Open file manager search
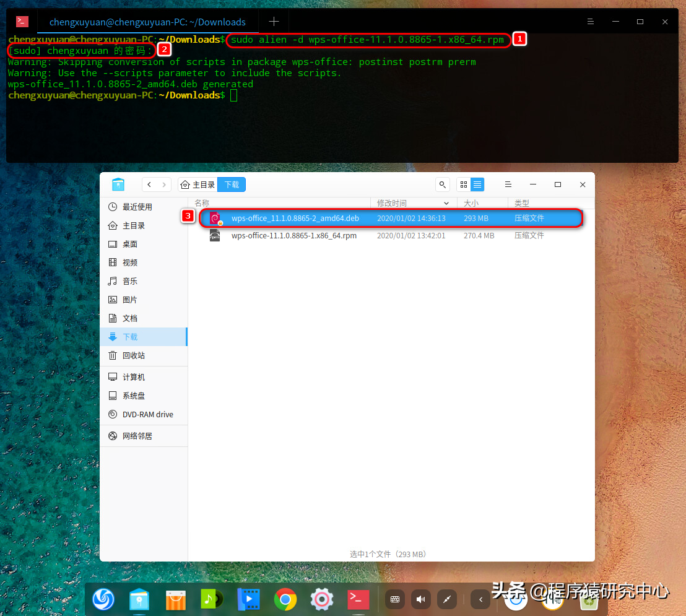The height and width of the screenshot is (616, 686). pos(442,184)
